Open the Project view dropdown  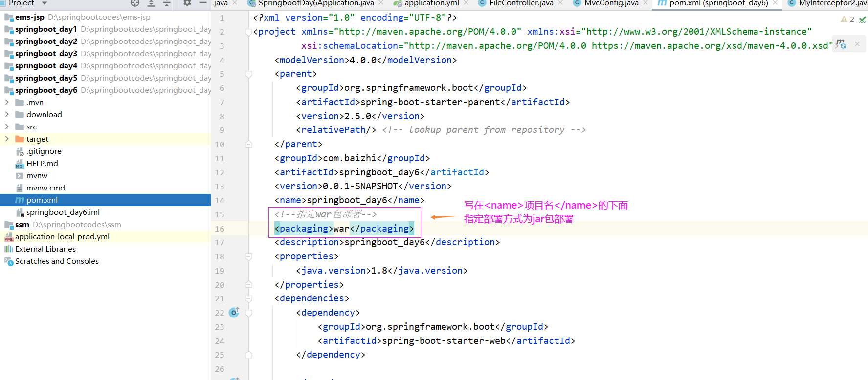coord(45,3)
